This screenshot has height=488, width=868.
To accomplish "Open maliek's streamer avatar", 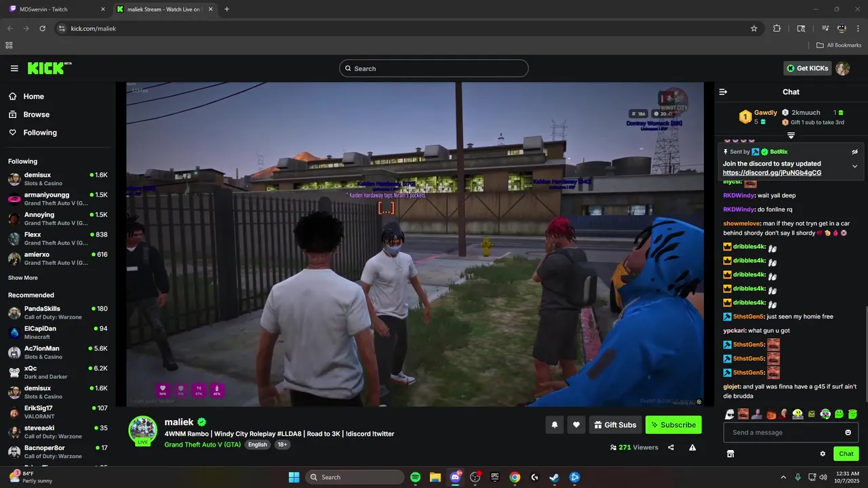I will 143,430.
